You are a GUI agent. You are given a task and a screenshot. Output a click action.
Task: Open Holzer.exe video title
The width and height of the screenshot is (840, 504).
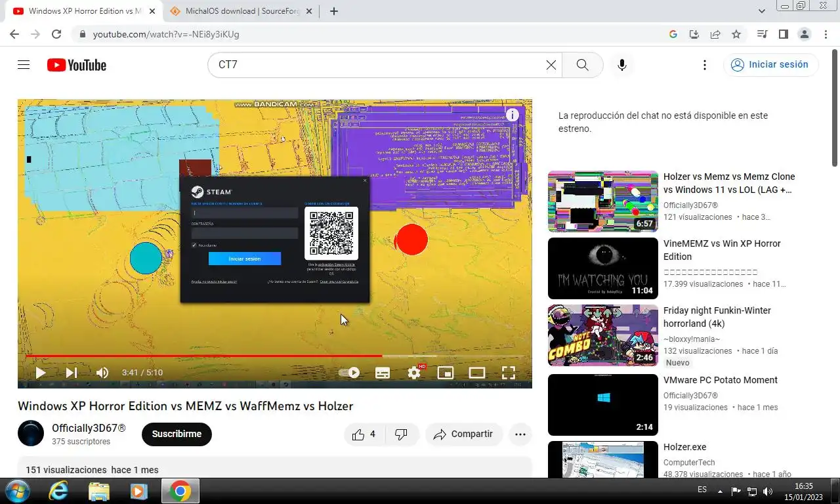click(x=685, y=447)
